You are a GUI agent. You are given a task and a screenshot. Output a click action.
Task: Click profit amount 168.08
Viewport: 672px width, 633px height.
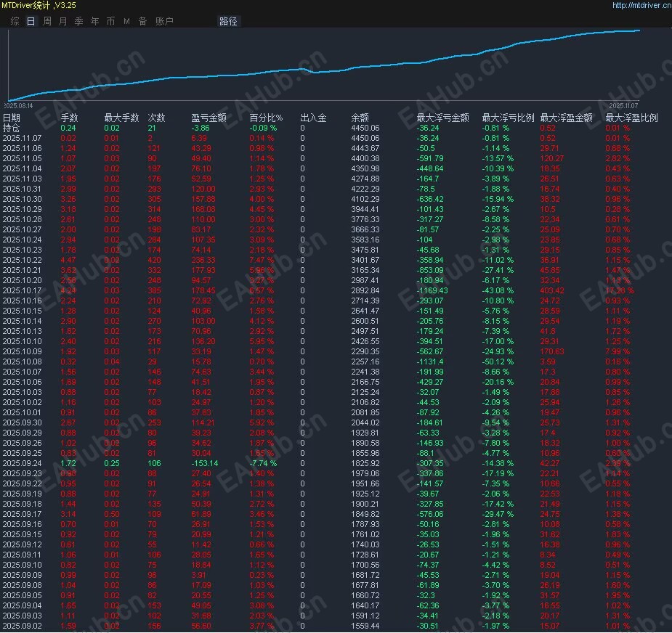pos(203,210)
